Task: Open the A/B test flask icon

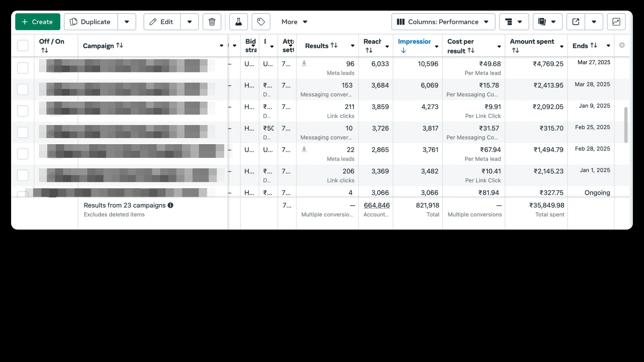Action: coord(238,22)
